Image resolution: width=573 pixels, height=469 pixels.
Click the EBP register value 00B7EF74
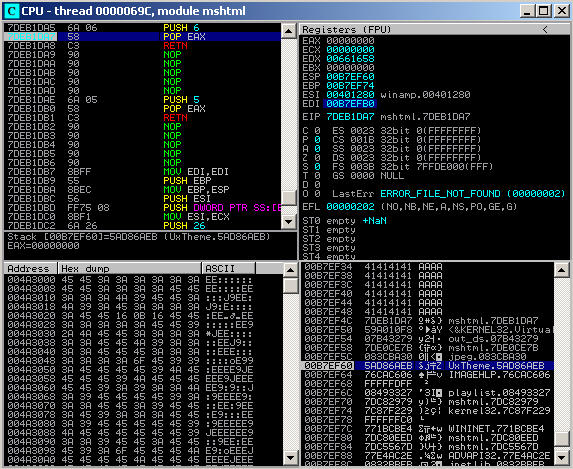point(350,86)
